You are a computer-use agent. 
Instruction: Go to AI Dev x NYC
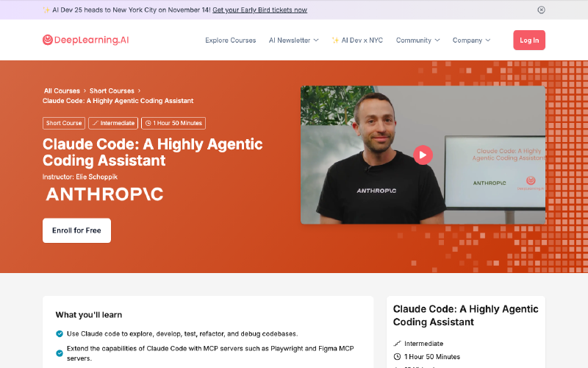click(x=357, y=40)
